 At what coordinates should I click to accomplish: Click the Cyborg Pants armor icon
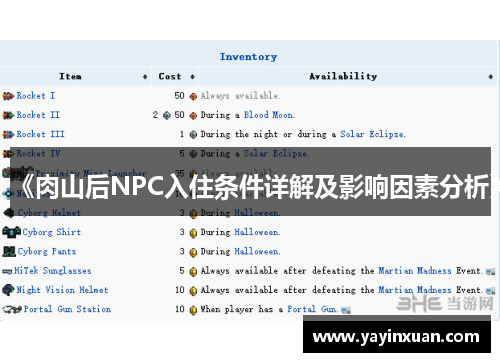click(x=9, y=251)
